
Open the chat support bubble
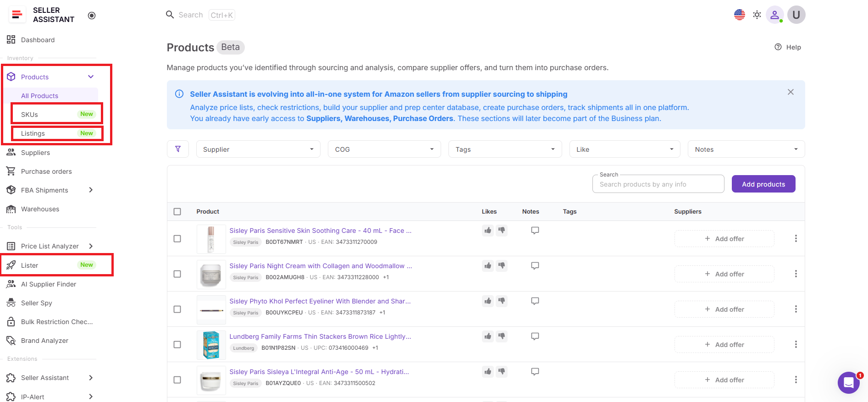tap(849, 383)
